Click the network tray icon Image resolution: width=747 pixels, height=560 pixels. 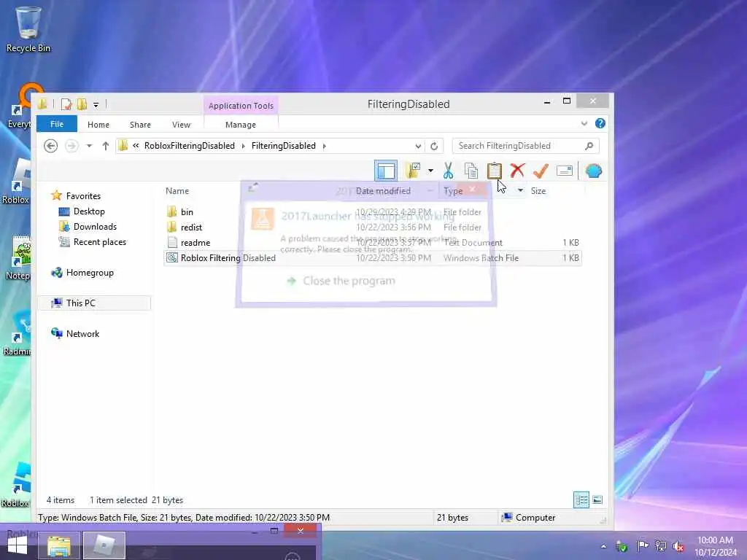pyautogui.click(x=660, y=545)
